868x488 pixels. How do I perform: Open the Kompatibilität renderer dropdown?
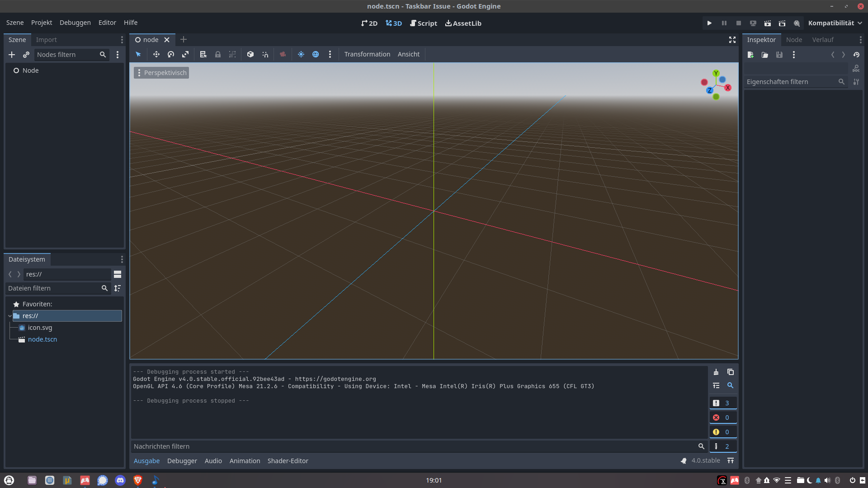(x=835, y=23)
